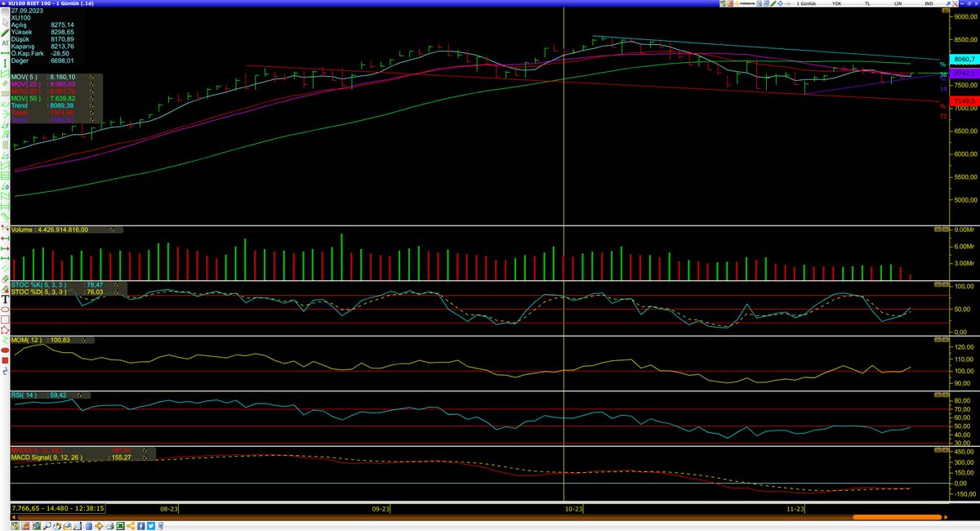The image size is (980, 531).
Task: Click the green pen icon in top toolbar
Action: [x=773, y=4]
